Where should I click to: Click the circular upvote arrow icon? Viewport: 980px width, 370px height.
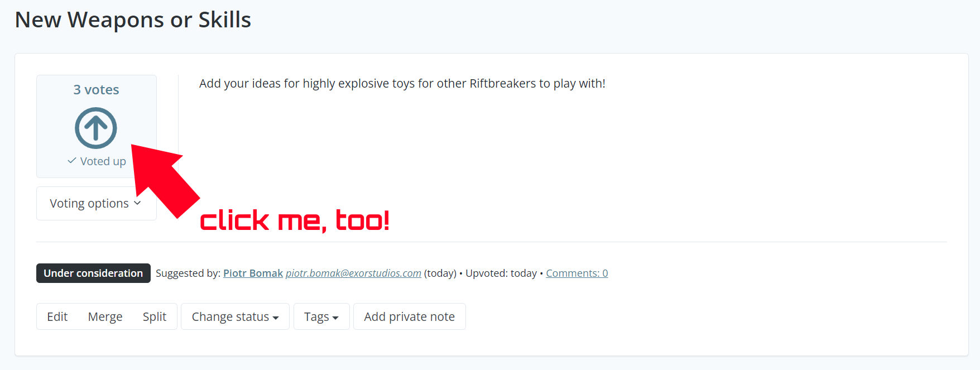pyautogui.click(x=96, y=128)
